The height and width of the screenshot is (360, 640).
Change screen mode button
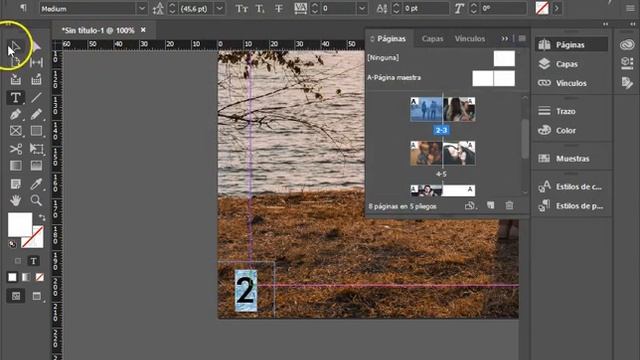point(37,296)
